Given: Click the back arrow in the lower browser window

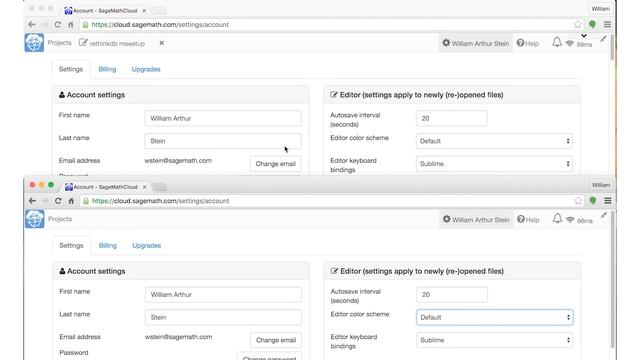Looking at the screenshot, I should (32, 201).
